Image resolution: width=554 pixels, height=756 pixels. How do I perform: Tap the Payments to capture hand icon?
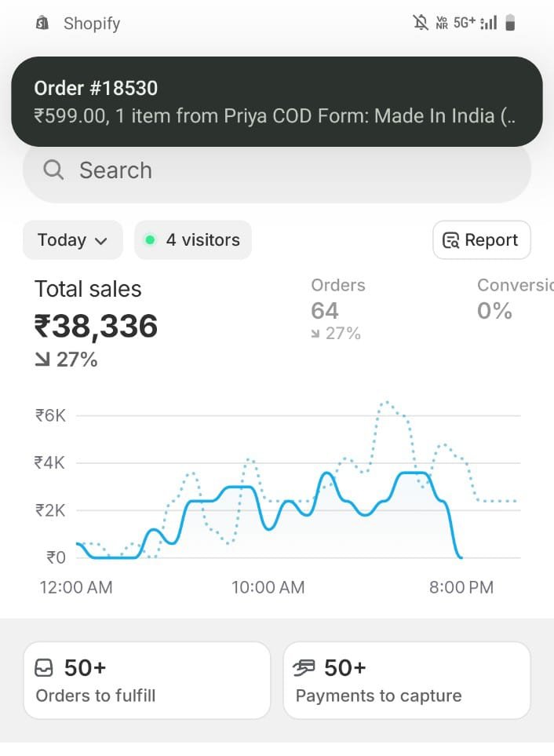pos(304,668)
